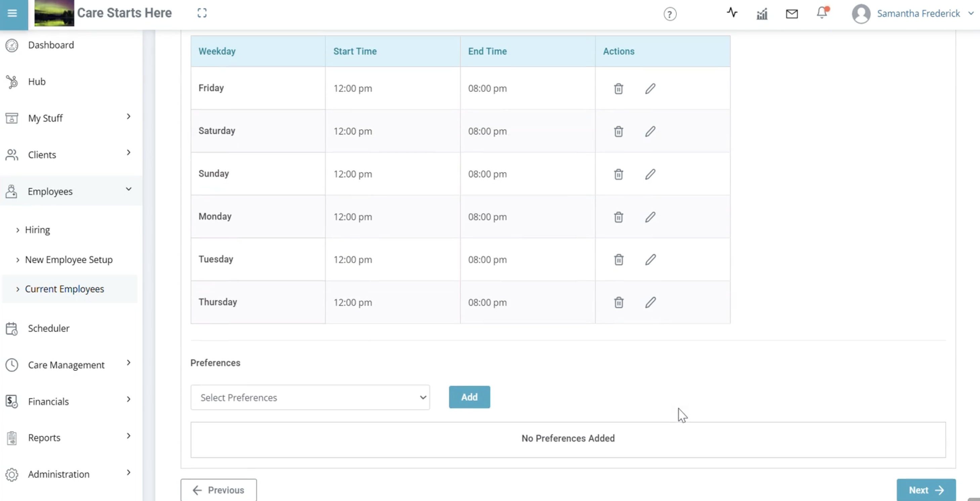Go to Scheduler in sidebar

coord(49,328)
